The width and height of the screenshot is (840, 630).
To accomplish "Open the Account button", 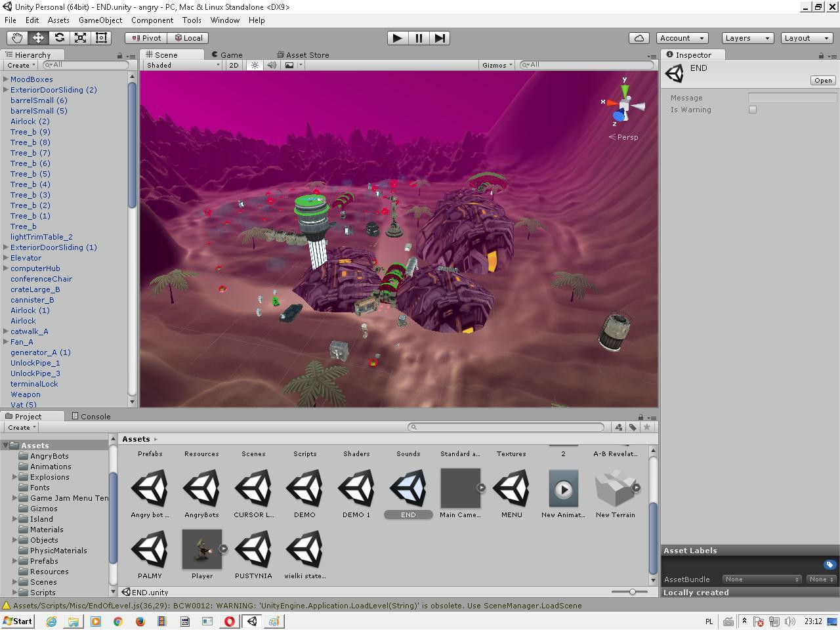I will tap(682, 38).
